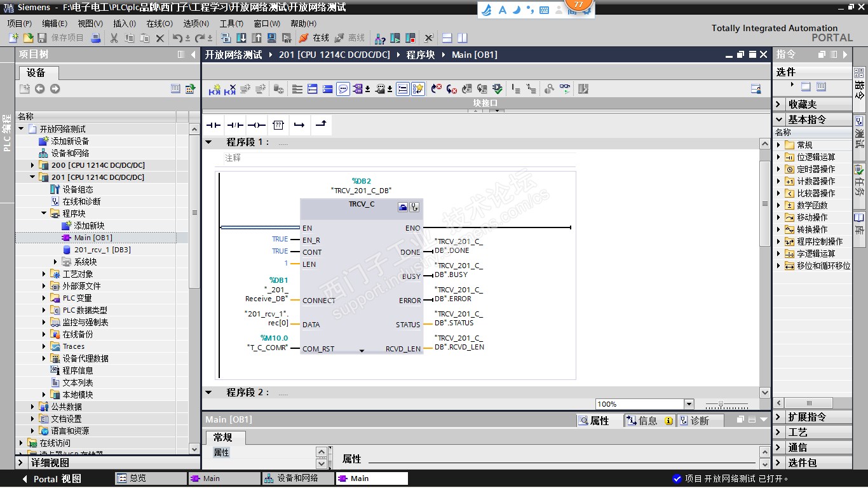
Task: Open the 项目(P) menu
Action: tap(19, 24)
